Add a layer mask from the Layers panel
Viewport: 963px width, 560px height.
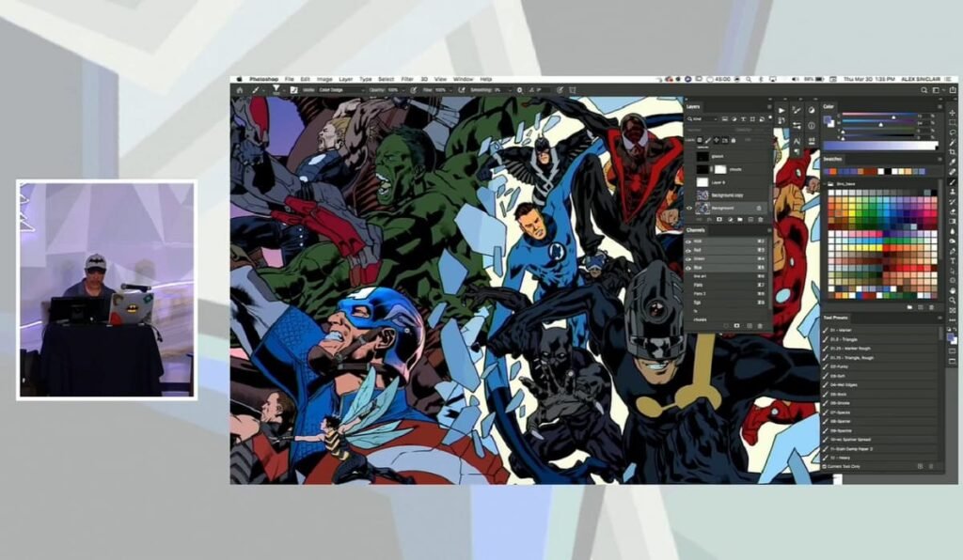719,218
